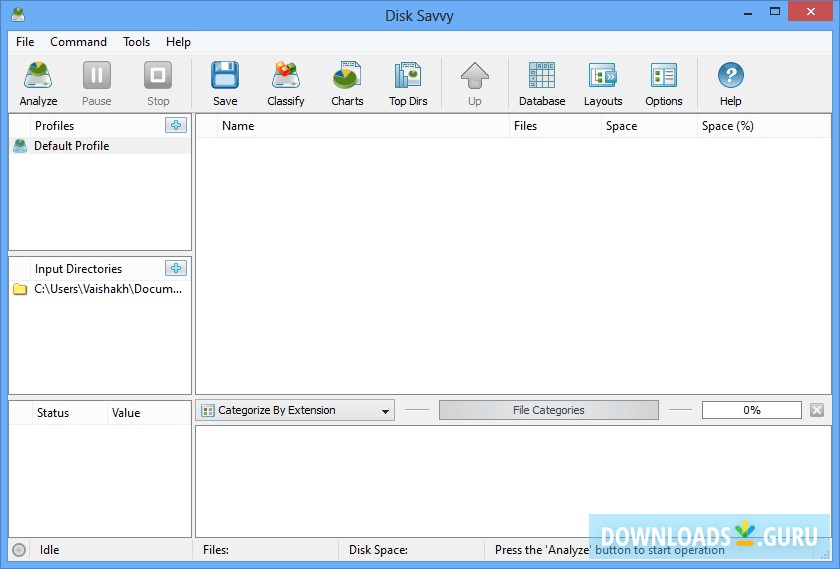Open the Classify tool
This screenshot has height=569, width=840.
tap(286, 84)
